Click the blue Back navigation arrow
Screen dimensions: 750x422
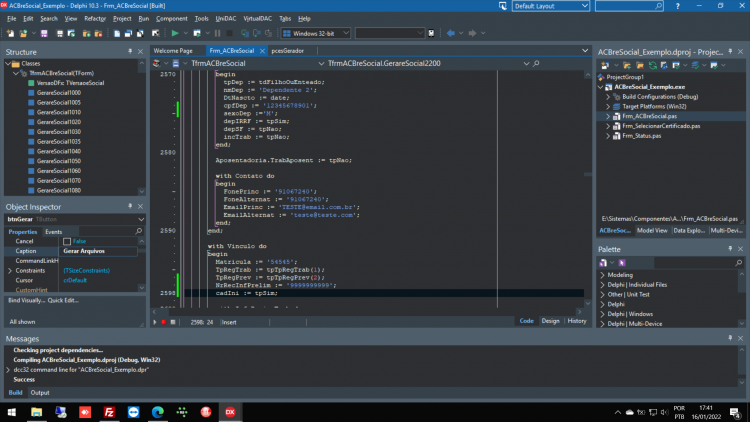pyautogui.click(x=451, y=33)
